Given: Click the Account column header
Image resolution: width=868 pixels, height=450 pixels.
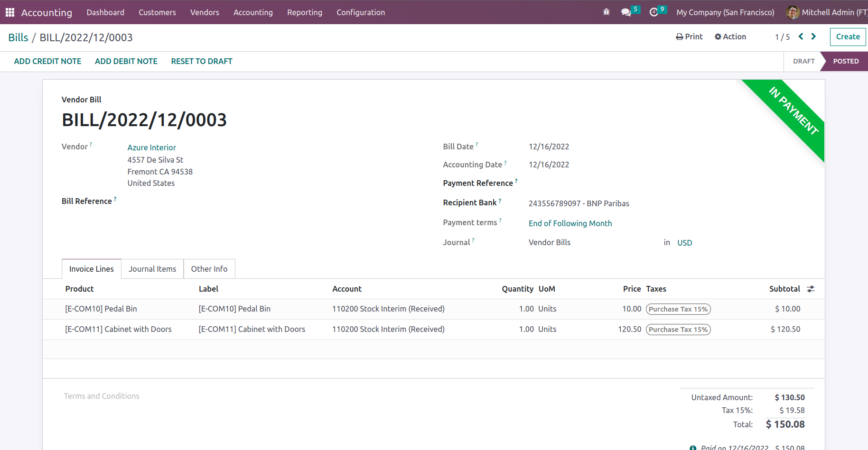Looking at the screenshot, I should click(347, 289).
